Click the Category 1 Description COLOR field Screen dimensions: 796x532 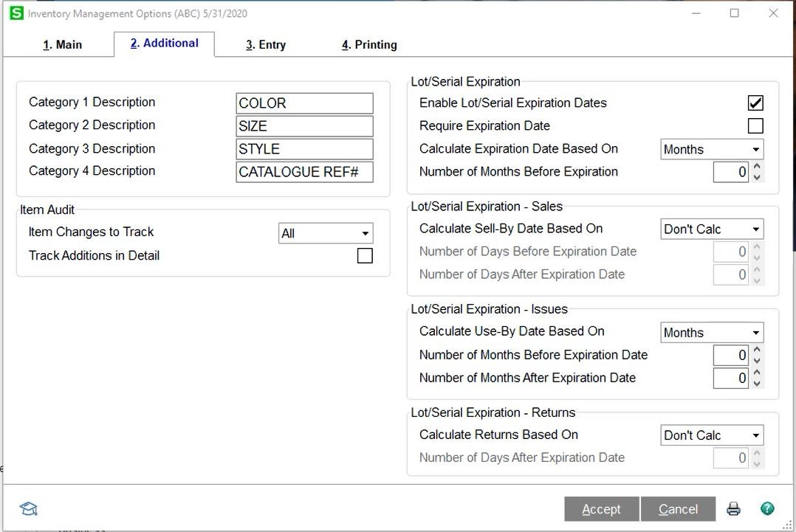click(304, 103)
